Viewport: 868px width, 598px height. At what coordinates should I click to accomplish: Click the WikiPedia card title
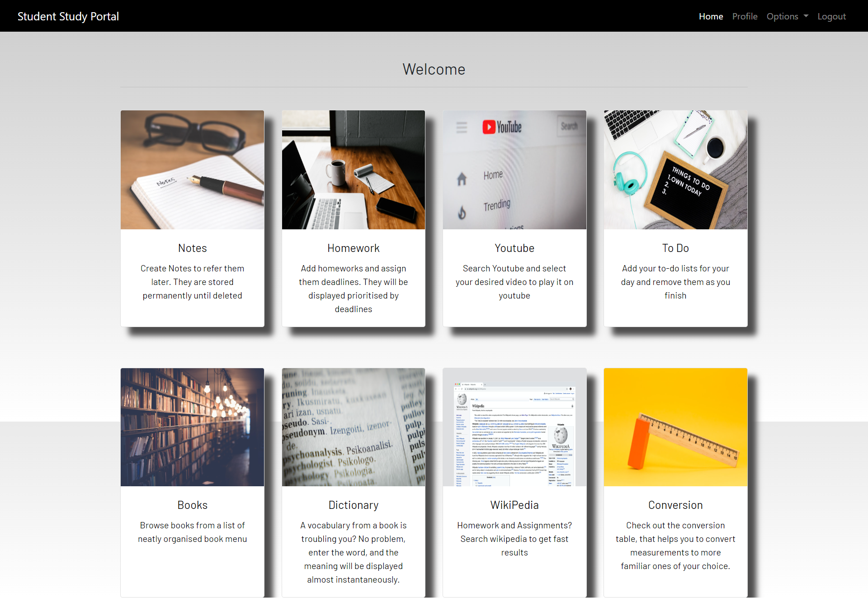coord(514,505)
